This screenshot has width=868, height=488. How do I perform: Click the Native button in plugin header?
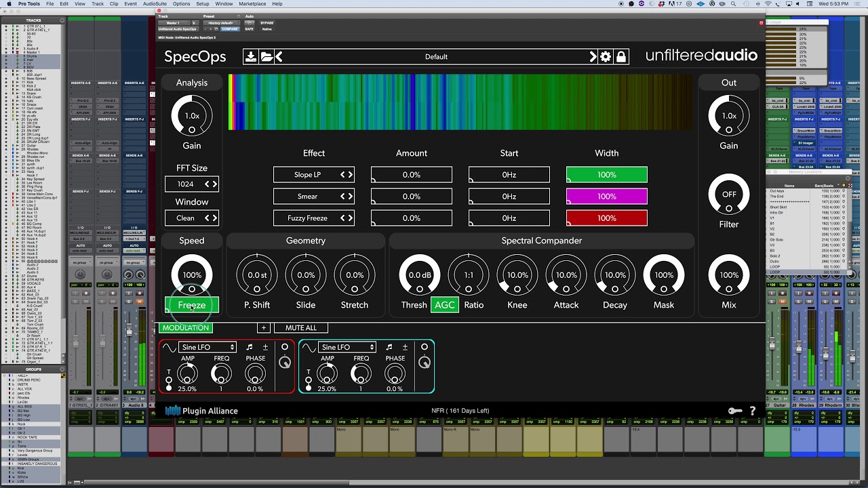[267, 29]
